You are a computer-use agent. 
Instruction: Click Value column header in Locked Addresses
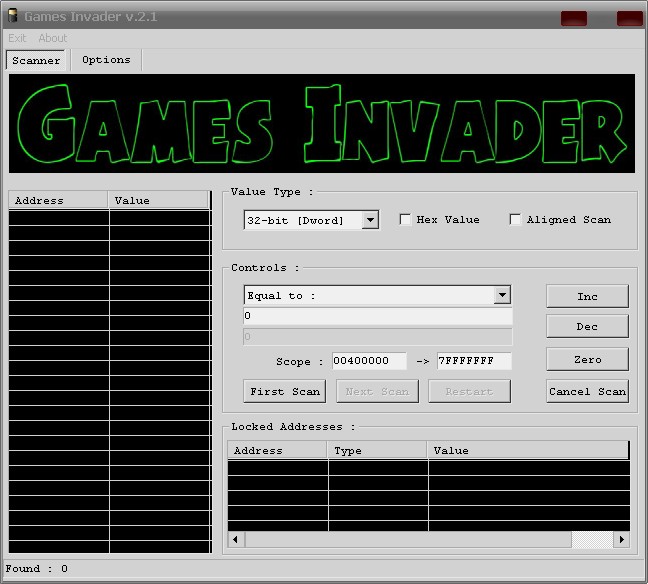point(528,451)
